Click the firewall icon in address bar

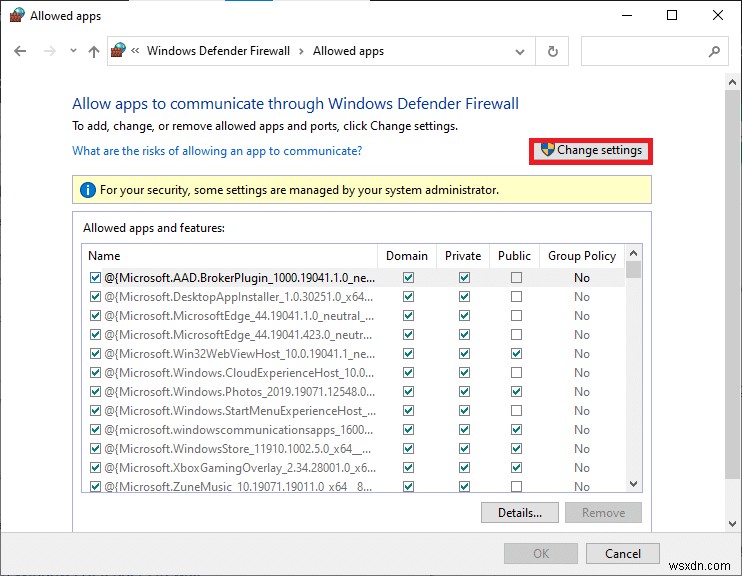120,51
